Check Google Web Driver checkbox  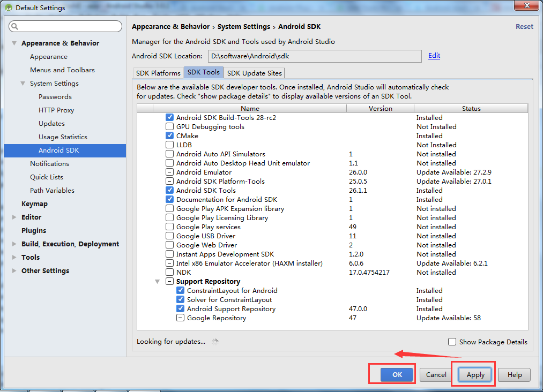[170, 245]
